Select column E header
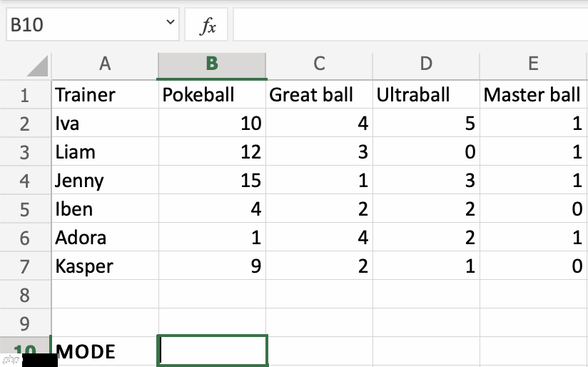This screenshot has width=588, height=367. (x=533, y=64)
